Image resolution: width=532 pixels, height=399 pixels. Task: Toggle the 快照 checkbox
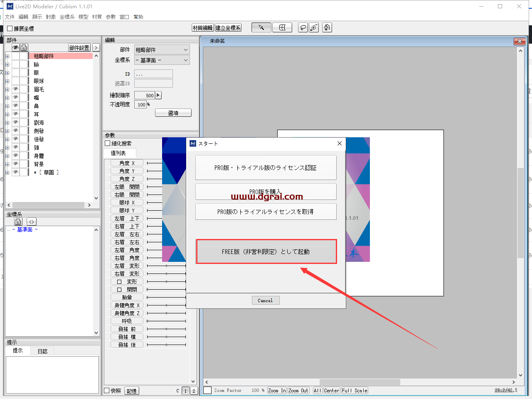click(x=107, y=391)
